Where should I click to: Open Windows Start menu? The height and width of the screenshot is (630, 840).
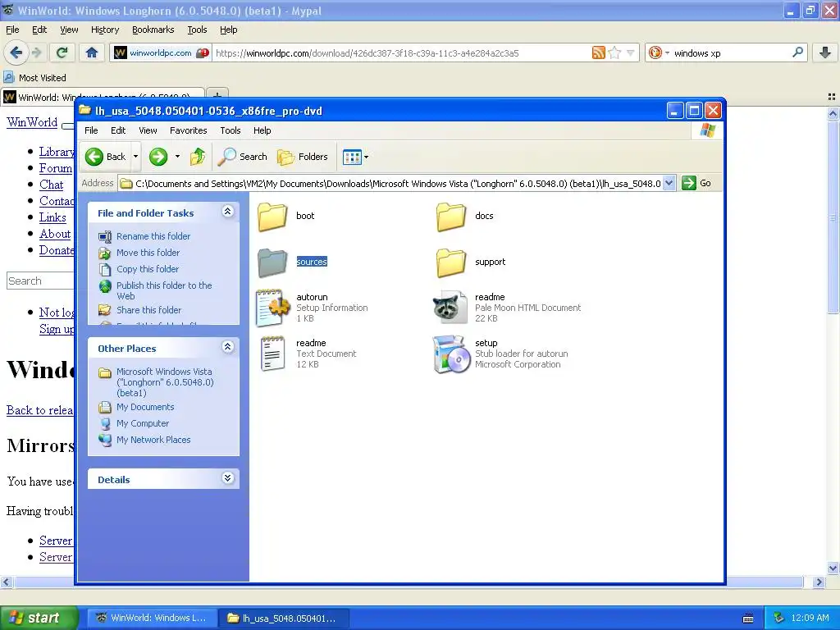39,618
